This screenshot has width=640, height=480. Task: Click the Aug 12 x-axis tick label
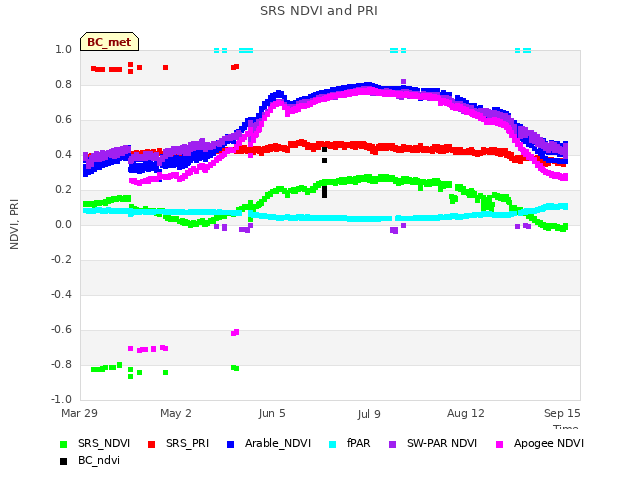(466, 413)
